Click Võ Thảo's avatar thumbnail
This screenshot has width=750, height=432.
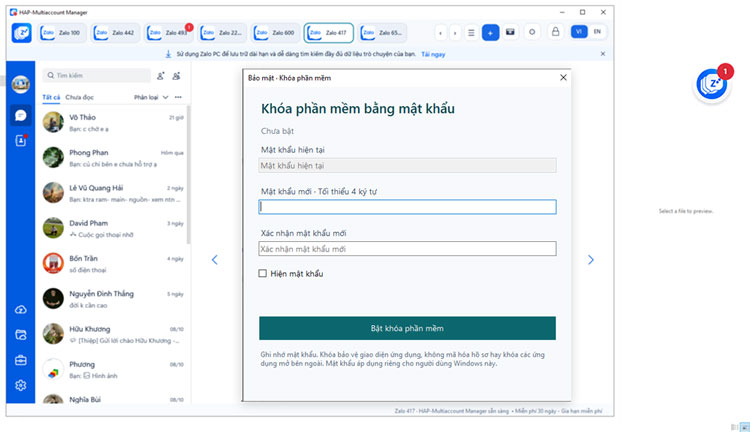click(x=53, y=122)
